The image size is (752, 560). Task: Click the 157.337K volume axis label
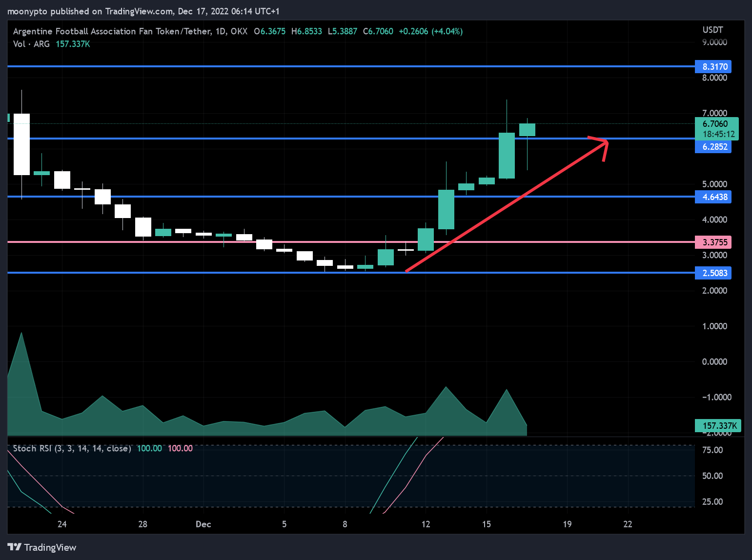[x=718, y=426]
